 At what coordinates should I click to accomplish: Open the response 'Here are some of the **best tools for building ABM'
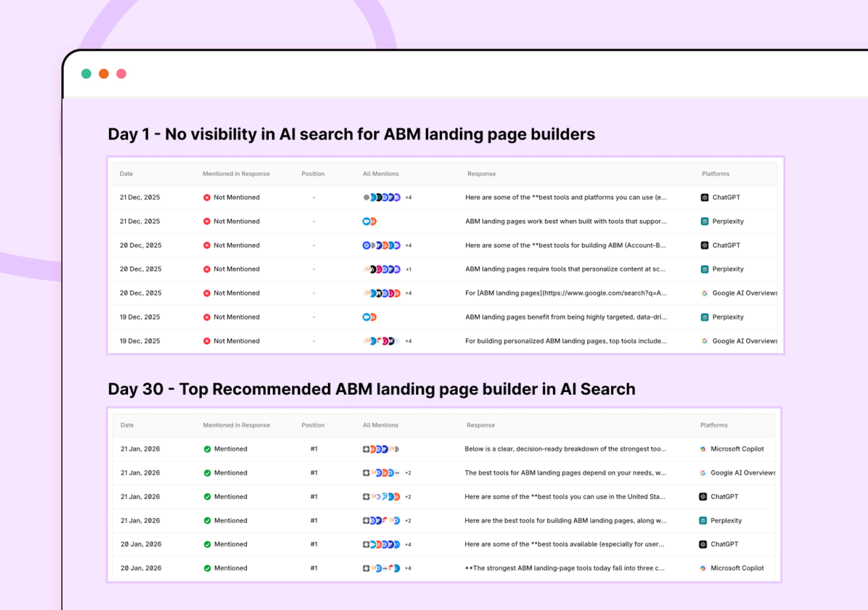point(566,245)
